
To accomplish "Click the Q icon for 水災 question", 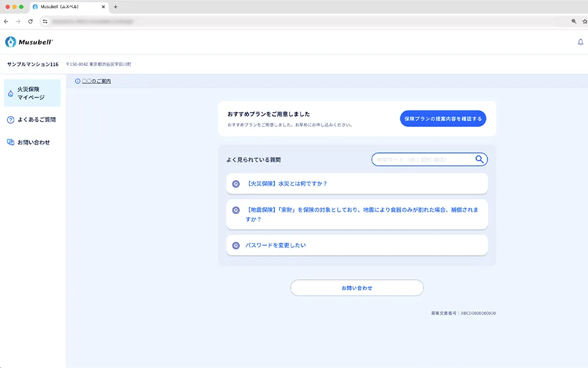I will [x=236, y=183].
